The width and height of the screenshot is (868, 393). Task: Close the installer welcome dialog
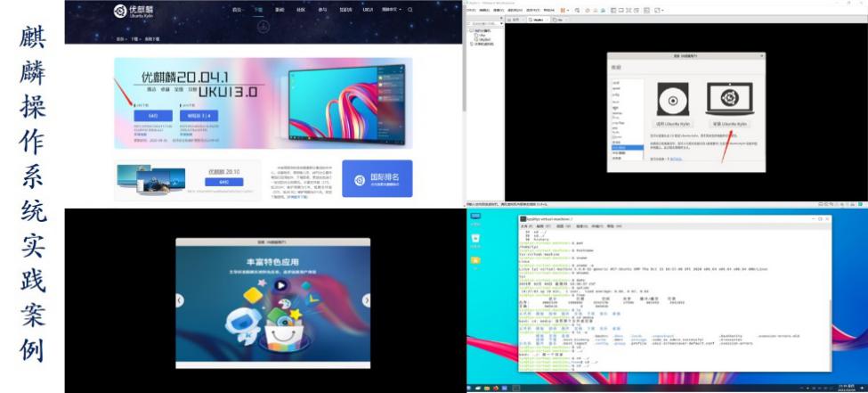click(760, 56)
